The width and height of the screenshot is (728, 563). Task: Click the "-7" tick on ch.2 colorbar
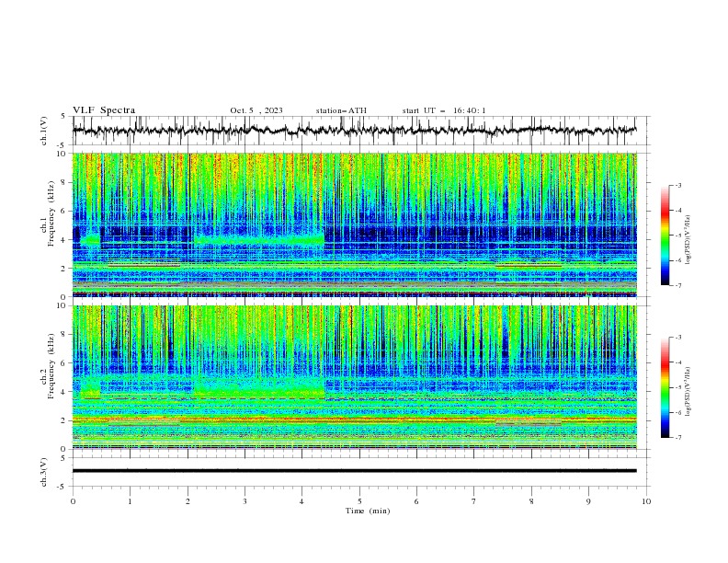coord(677,437)
